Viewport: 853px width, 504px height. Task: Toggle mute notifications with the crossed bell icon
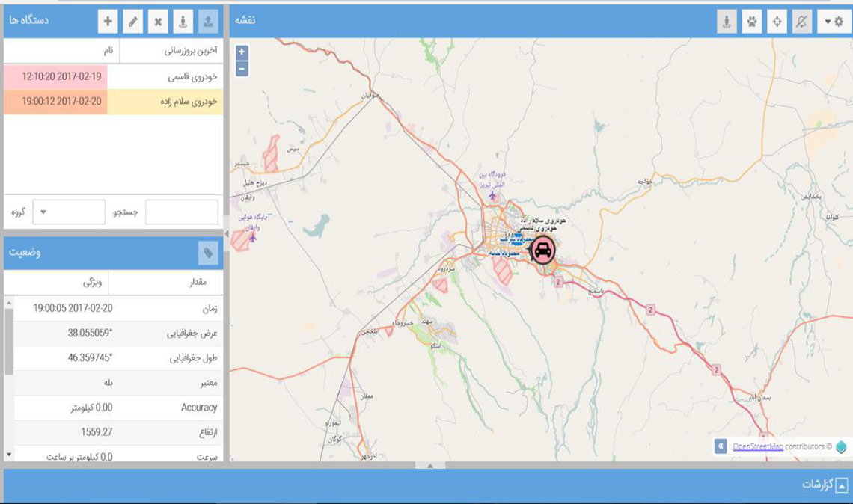[802, 22]
